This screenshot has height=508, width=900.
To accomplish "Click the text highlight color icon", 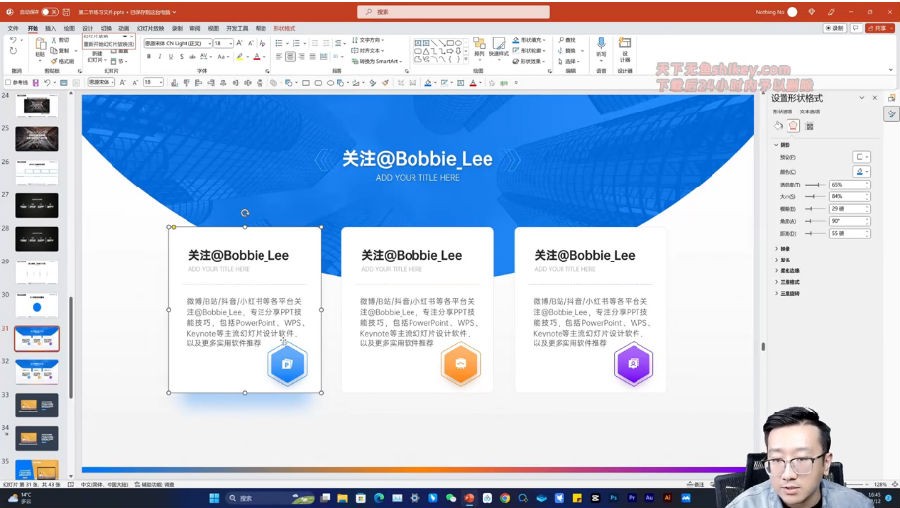I will [x=239, y=56].
